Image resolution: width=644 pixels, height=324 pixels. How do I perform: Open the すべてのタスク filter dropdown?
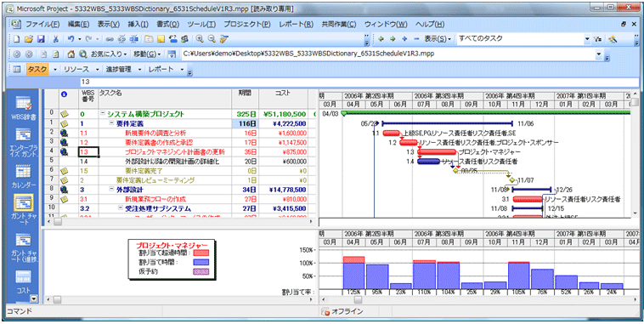click(x=587, y=38)
